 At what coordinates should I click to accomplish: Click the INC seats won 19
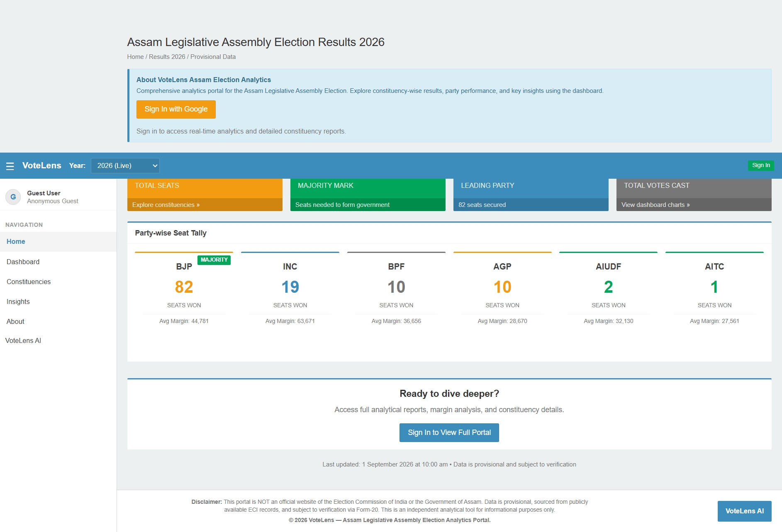click(x=290, y=287)
